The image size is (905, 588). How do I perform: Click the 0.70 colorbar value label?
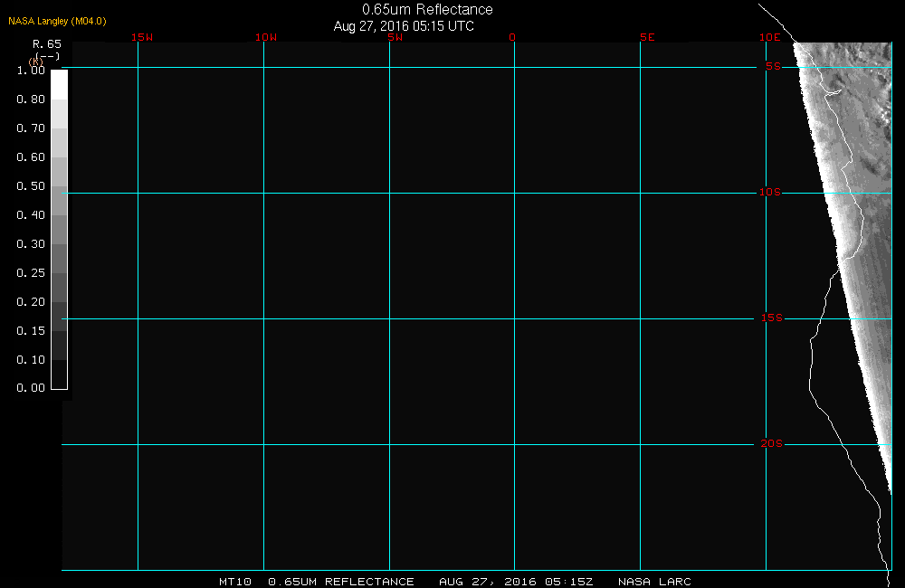(x=31, y=128)
